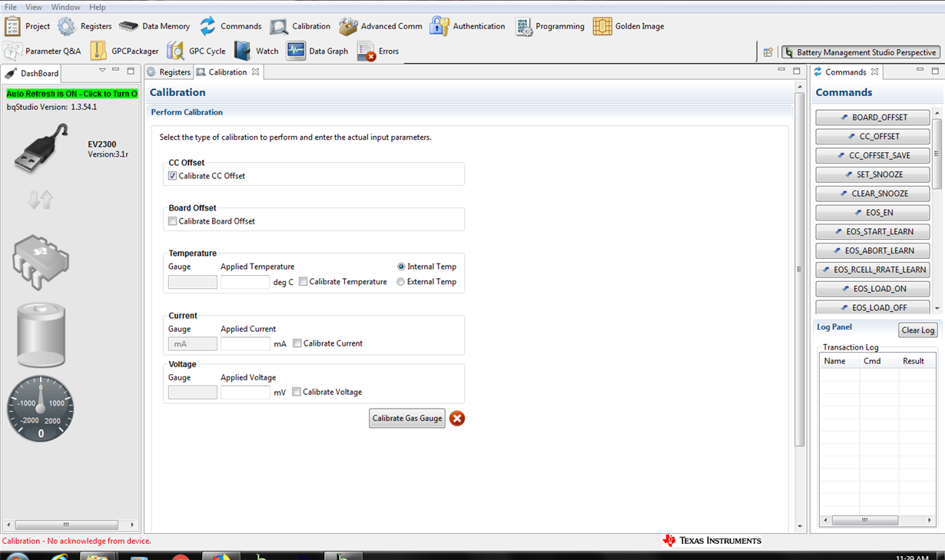Open the View menu
Viewport: 945px width, 560px height.
[34, 7]
